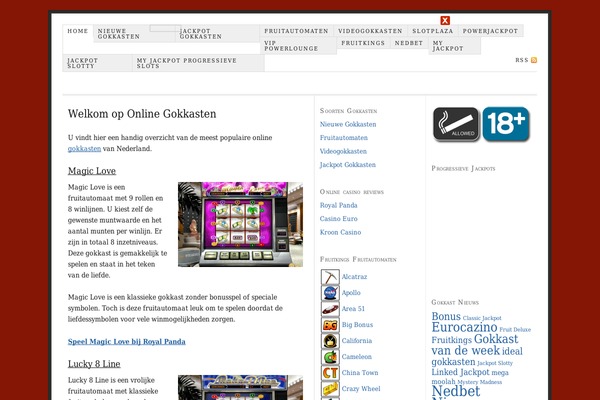The image size is (600, 400).
Task: Click the China Town CT icon
Action: [330, 373]
